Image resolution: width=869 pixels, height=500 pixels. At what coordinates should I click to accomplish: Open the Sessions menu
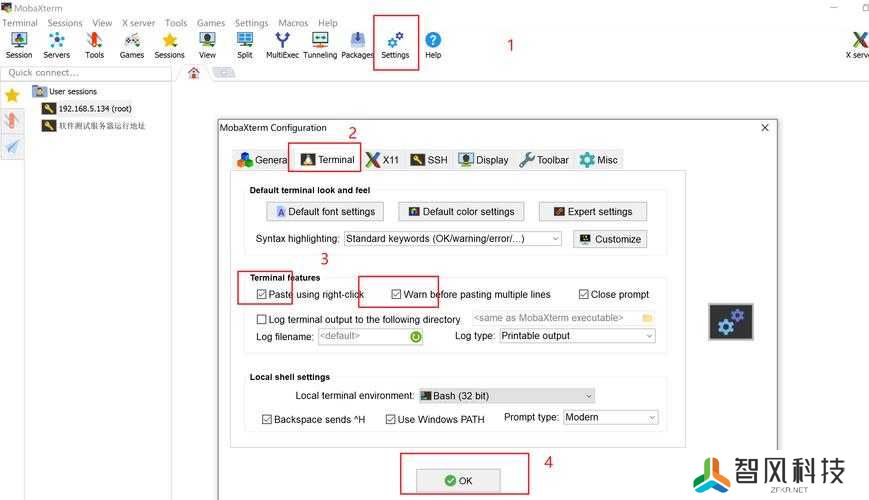(65, 23)
